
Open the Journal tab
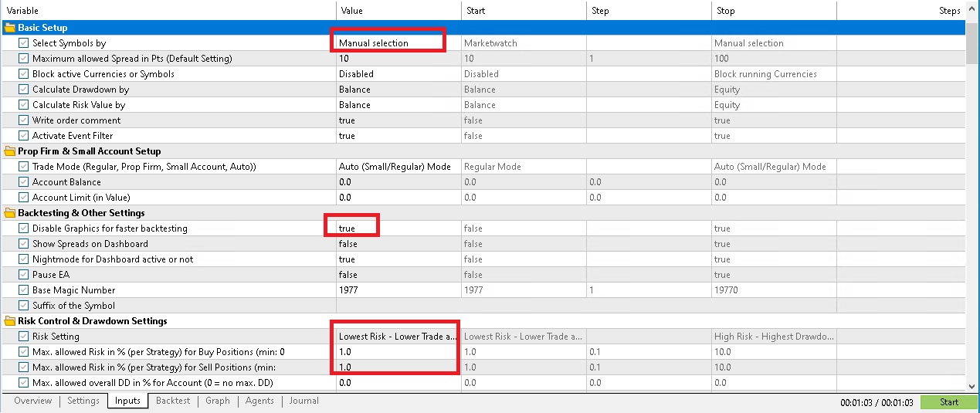[303, 401]
